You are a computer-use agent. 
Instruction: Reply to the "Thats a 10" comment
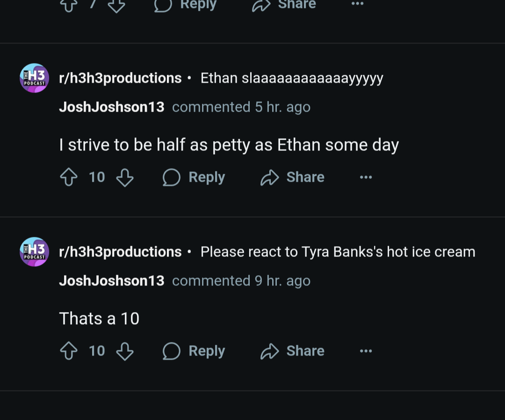(194, 351)
